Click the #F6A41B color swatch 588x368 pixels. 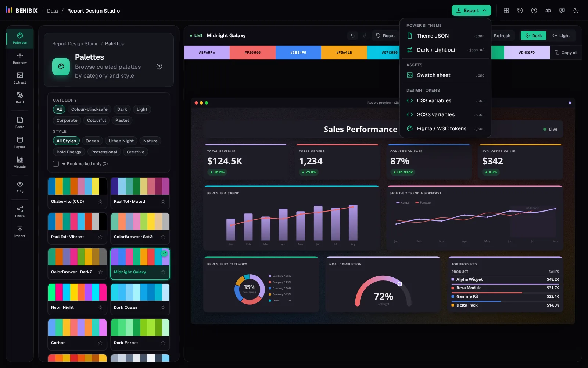[x=344, y=53]
